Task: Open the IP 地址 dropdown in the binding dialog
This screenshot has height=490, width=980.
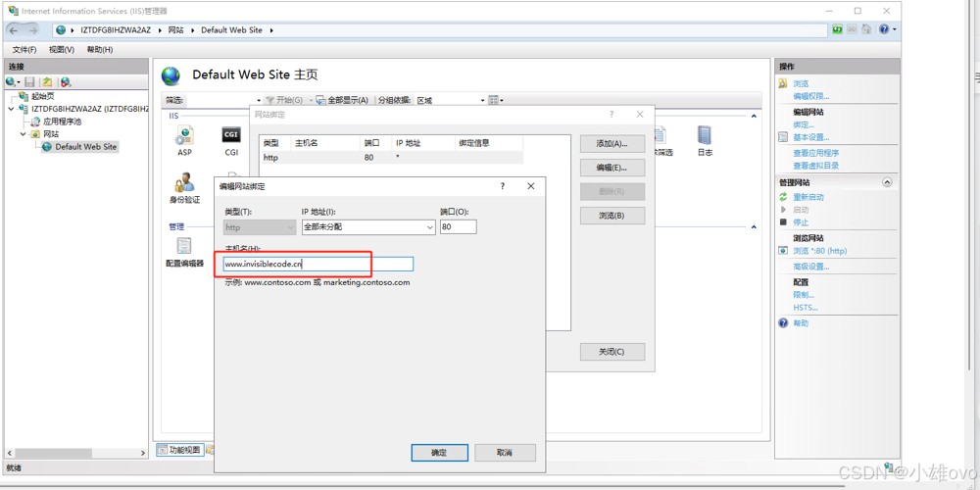Action: click(x=430, y=227)
